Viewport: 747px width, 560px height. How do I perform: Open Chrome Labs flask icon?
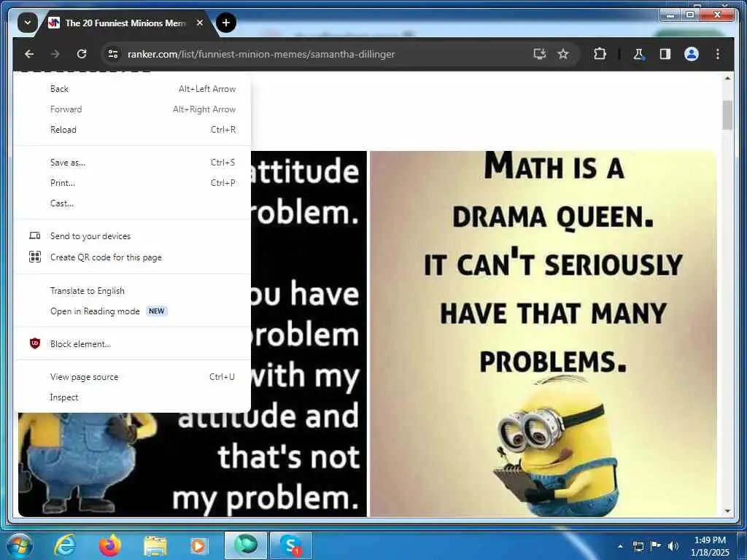(638, 54)
